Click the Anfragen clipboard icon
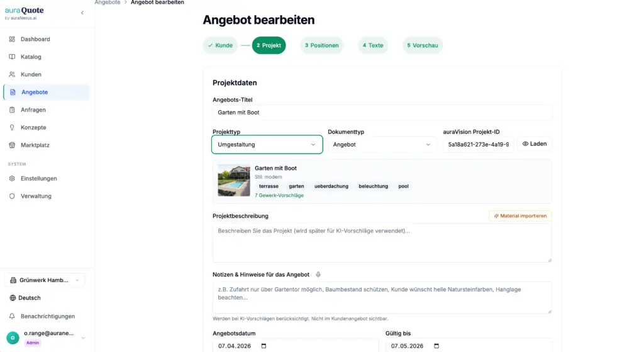Image resolution: width=644 pixels, height=352 pixels. tap(12, 110)
